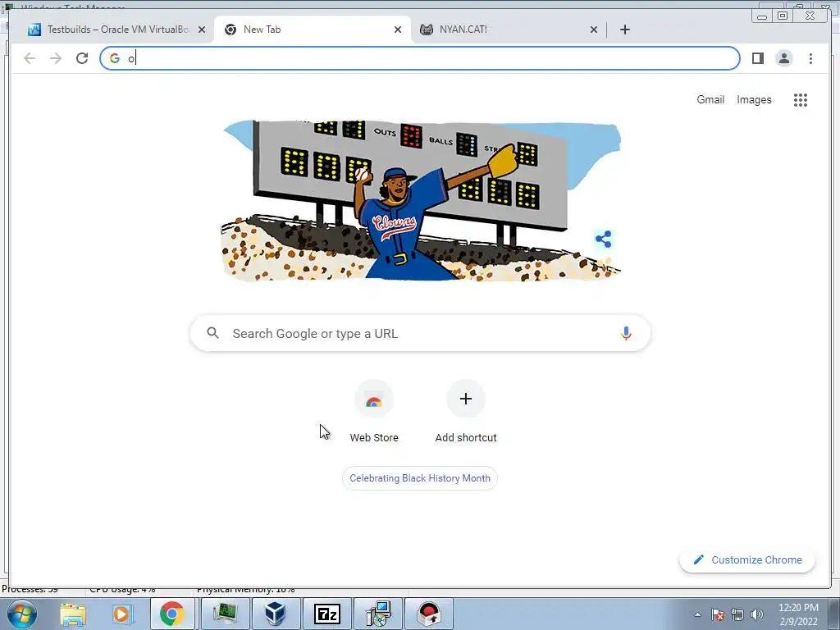Click the Google icon in the address bar

click(115, 58)
